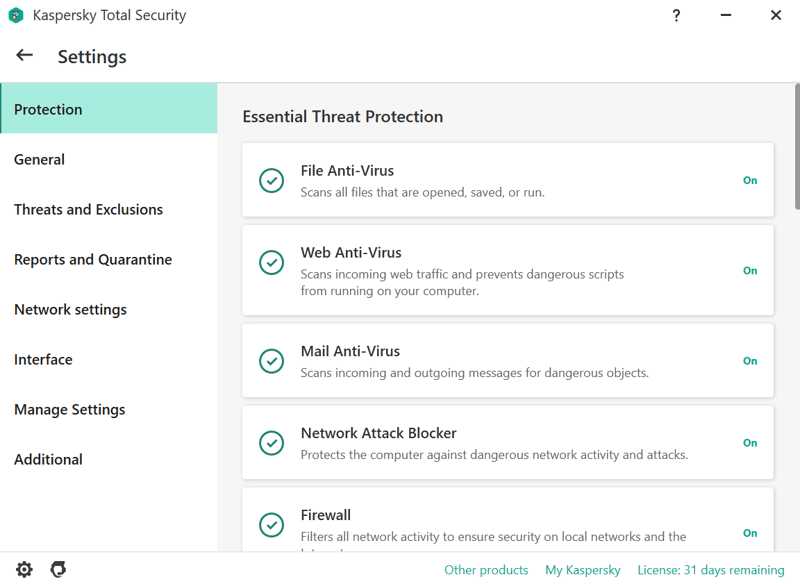
Task: Open the Other products link
Action: [x=486, y=570]
